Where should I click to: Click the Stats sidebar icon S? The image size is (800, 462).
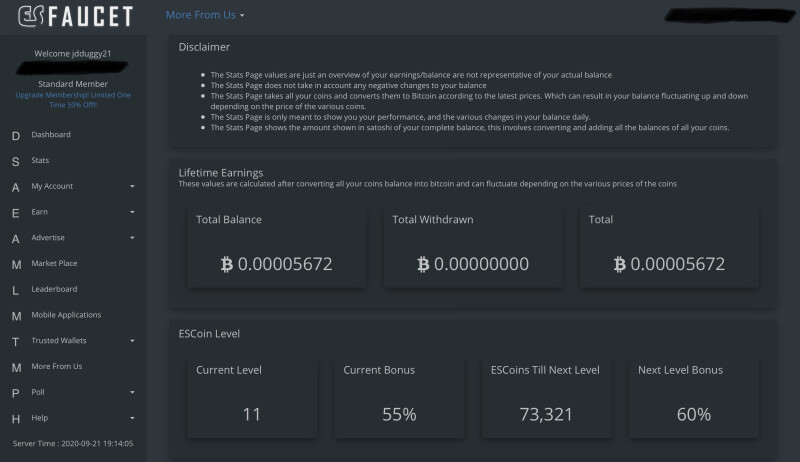point(16,162)
